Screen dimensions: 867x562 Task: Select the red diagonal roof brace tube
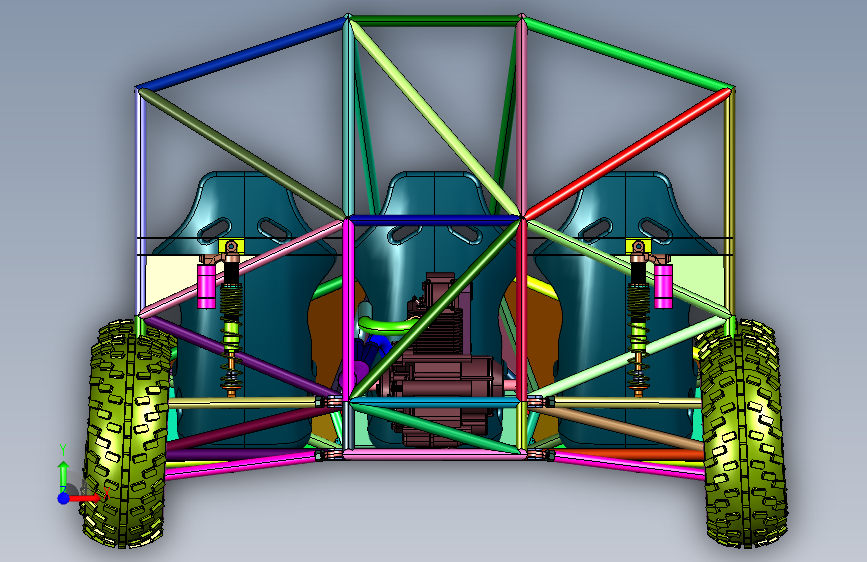626,153
